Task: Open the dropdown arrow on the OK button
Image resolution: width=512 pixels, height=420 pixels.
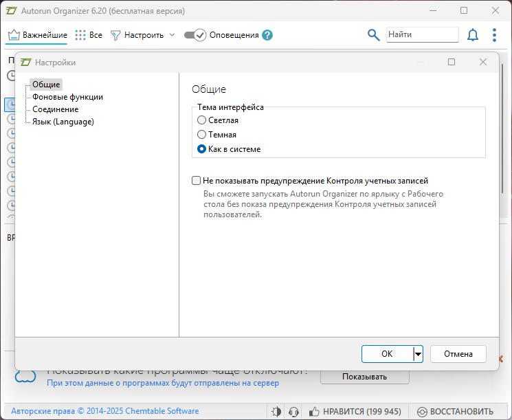Action: pyautogui.click(x=418, y=354)
